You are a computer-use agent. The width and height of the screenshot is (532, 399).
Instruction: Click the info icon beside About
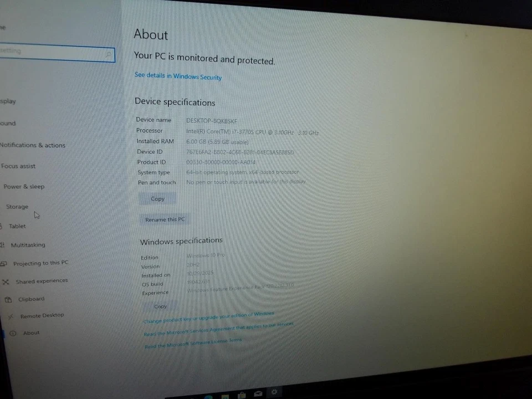click(x=12, y=332)
